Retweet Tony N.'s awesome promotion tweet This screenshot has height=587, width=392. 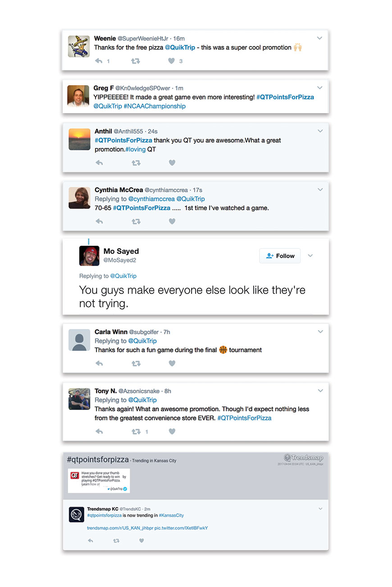136,431
